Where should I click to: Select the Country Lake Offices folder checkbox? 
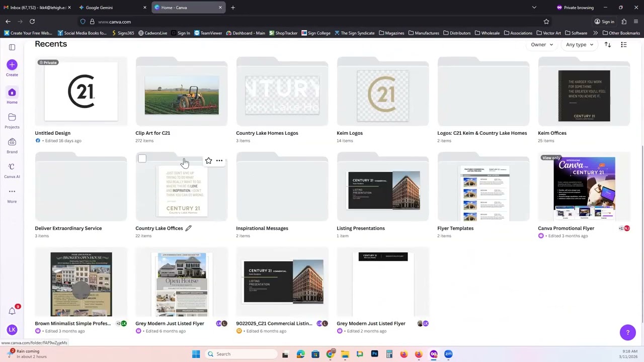142,159
